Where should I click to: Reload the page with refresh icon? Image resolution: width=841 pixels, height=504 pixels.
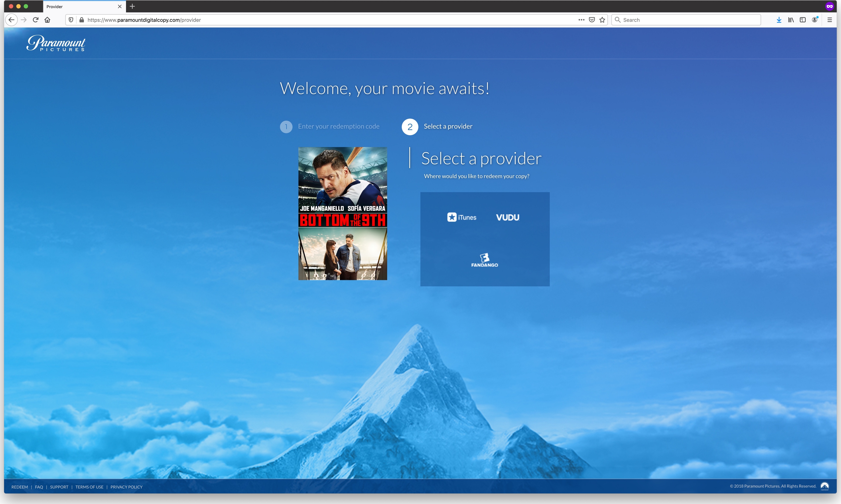click(36, 20)
